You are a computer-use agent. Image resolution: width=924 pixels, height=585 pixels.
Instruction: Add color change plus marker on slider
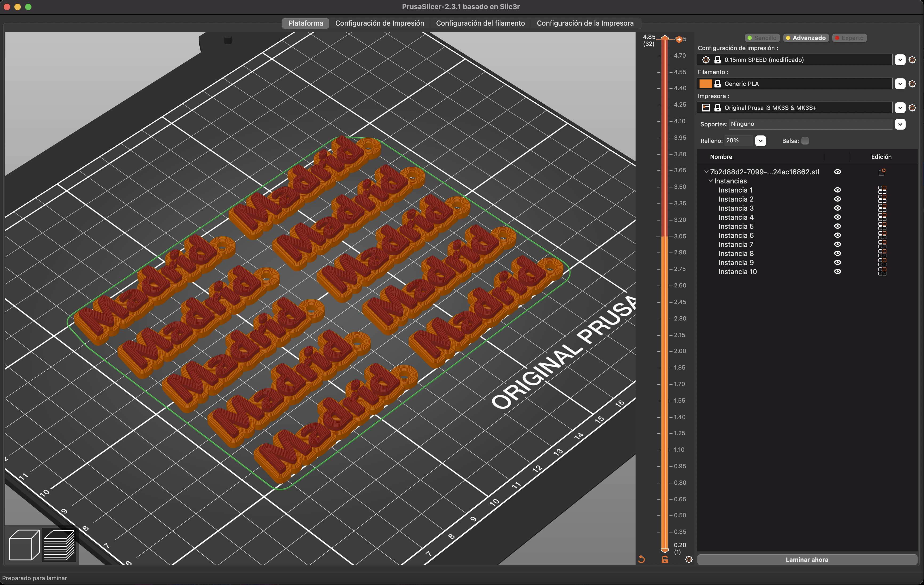(679, 39)
